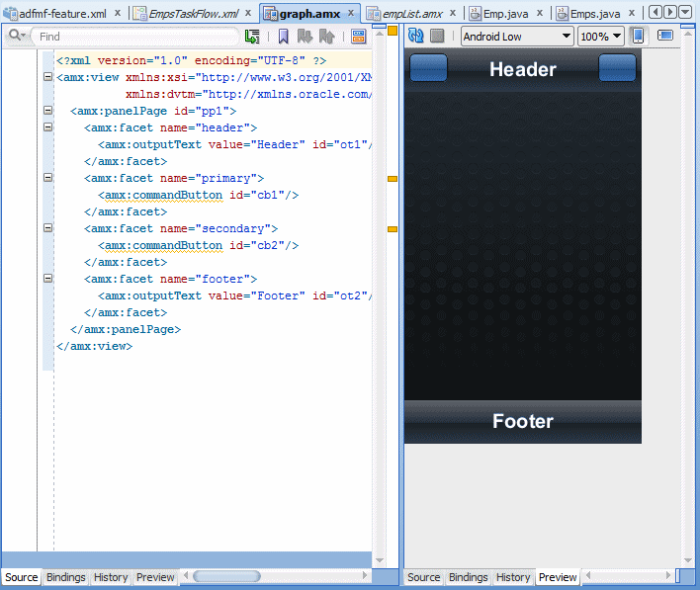Click the closing </amx:view> tag
Image resolution: width=700 pixels, height=590 pixels.
[94, 346]
